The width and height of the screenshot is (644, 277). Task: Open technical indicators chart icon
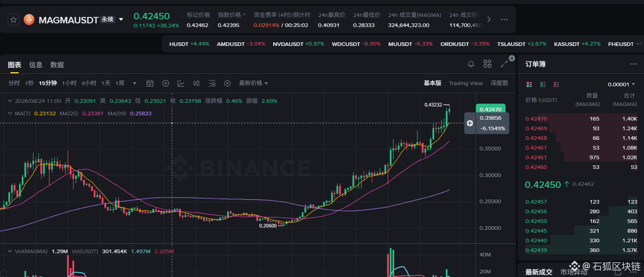pos(181,83)
